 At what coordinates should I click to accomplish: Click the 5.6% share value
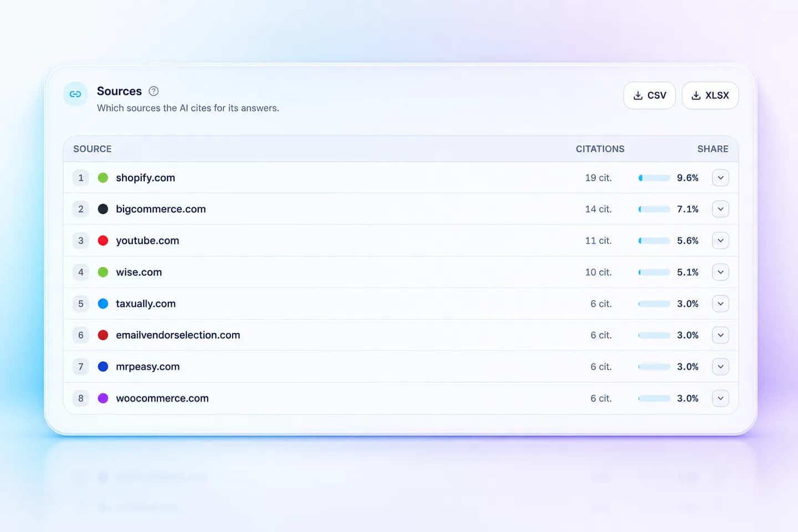[688, 241]
